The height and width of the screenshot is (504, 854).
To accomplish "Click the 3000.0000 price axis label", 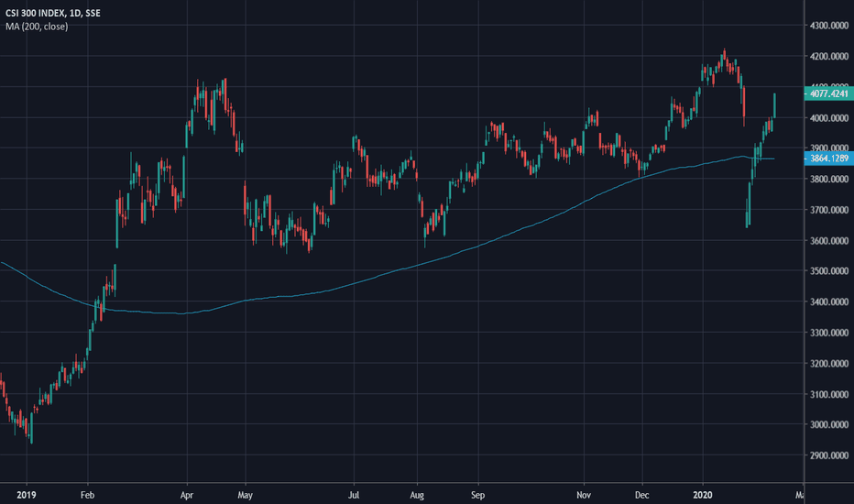I will [x=829, y=424].
